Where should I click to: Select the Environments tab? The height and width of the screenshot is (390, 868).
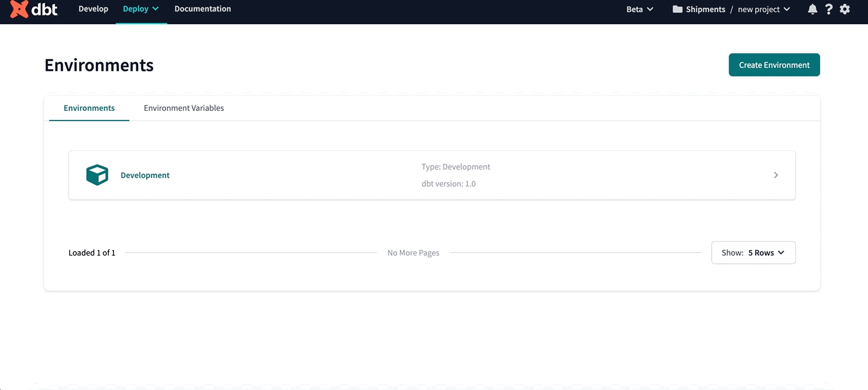(x=89, y=108)
